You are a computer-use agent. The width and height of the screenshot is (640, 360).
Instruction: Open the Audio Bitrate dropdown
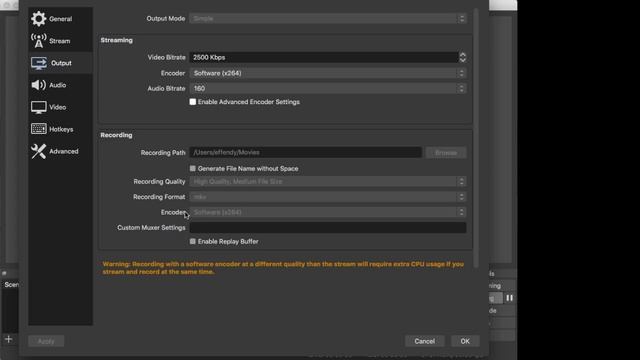(x=328, y=89)
